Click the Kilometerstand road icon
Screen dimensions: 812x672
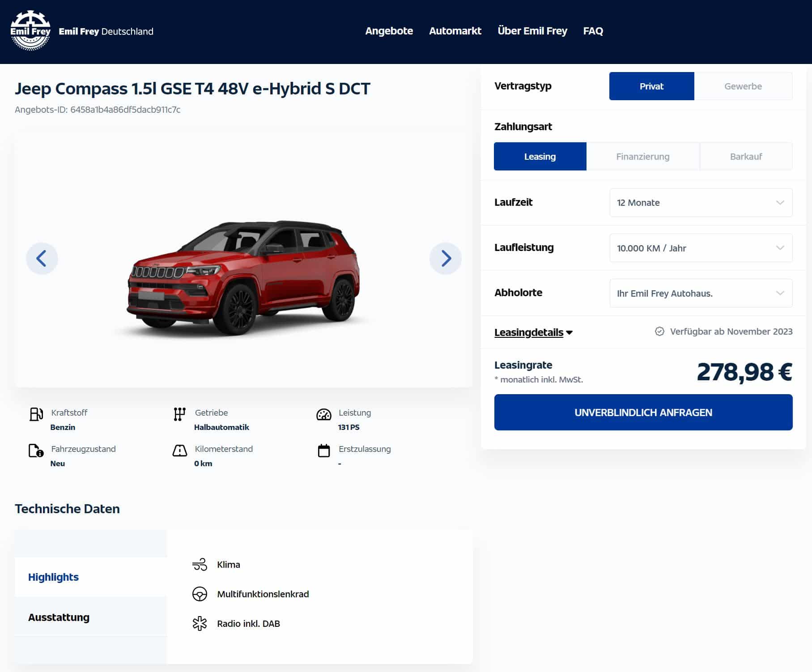(x=180, y=451)
